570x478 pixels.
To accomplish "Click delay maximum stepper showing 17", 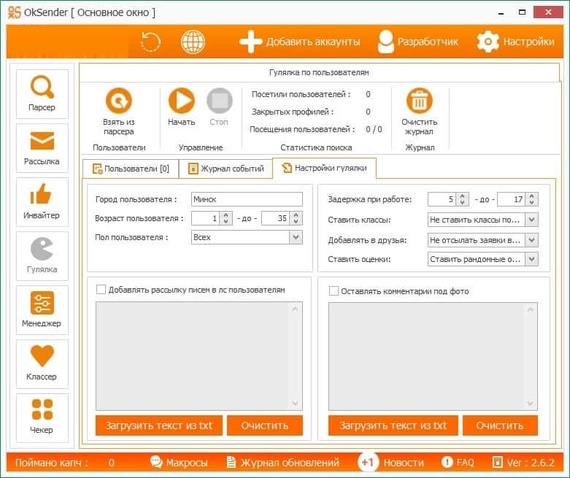I will coord(518,199).
